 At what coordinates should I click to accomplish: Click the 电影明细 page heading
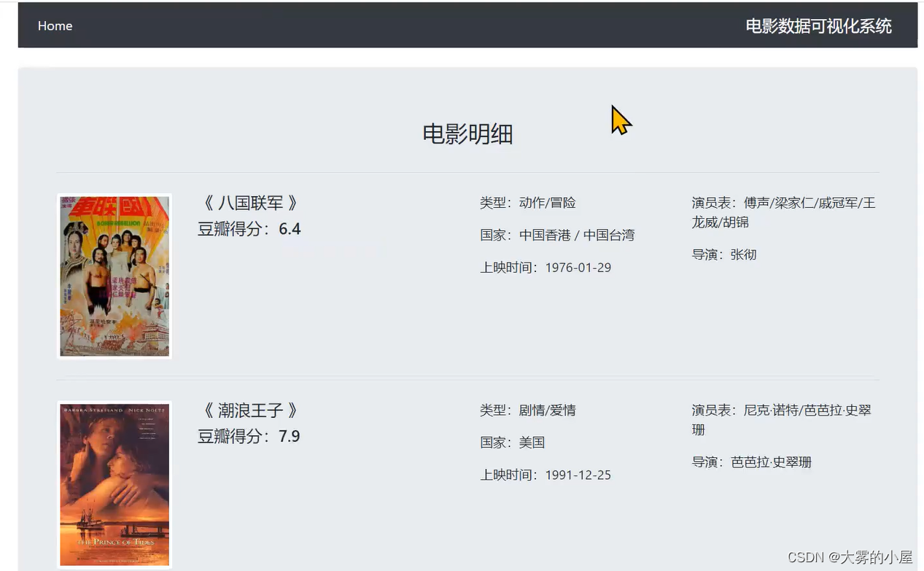point(467,134)
